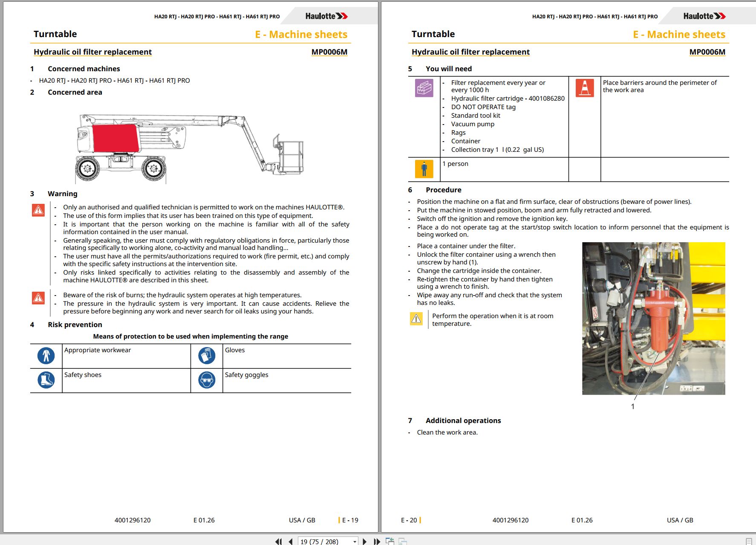
Task: Click the 'Concerned machines' heading
Action: [84, 69]
